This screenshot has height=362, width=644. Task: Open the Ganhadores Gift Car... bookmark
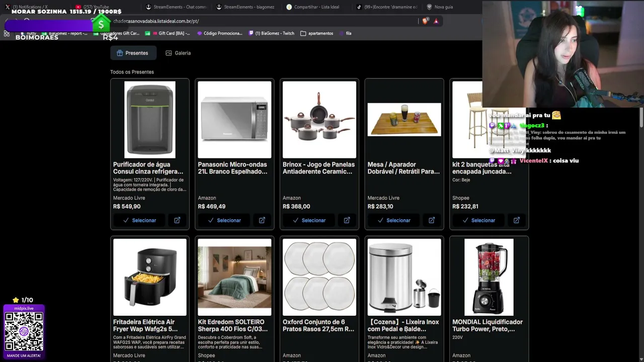click(116, 33)
